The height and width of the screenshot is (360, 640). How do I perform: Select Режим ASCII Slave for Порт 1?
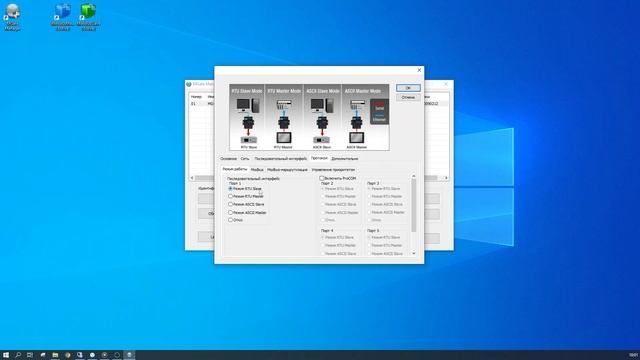(x=246, y=204)
